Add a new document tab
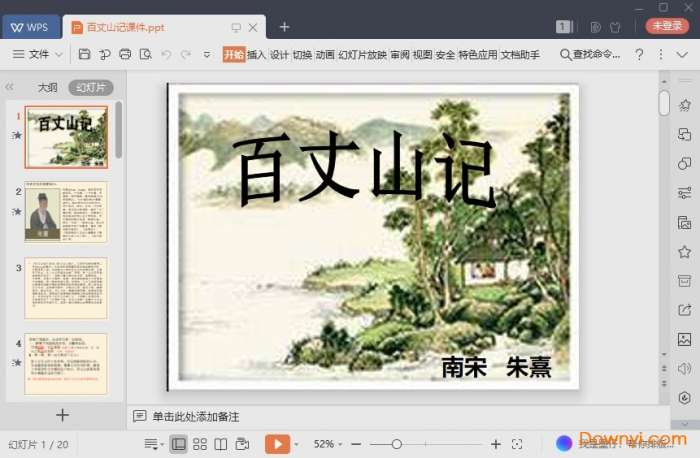 point(284,27)
